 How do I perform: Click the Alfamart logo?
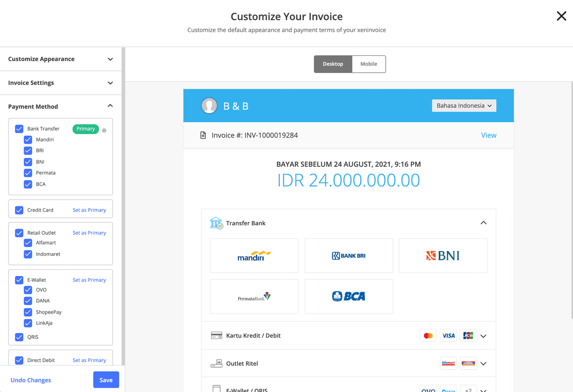point(448,363)
